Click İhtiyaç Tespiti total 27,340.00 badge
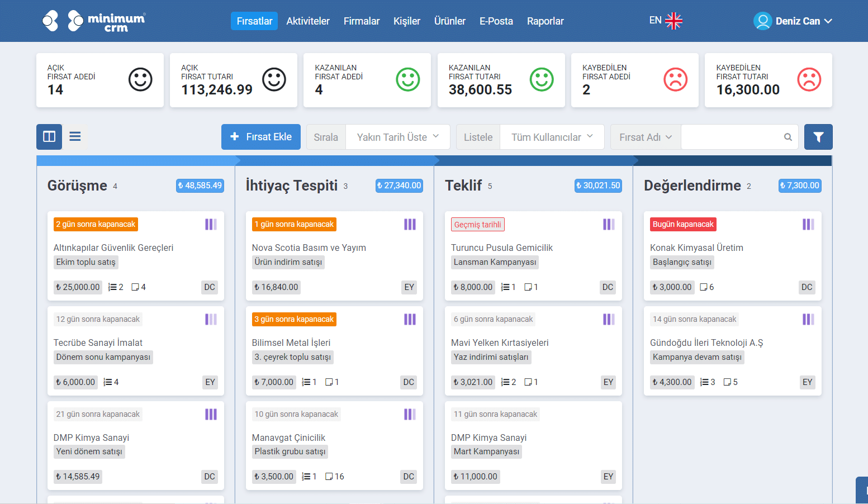 pyautogui.click(x=399, y=186)
